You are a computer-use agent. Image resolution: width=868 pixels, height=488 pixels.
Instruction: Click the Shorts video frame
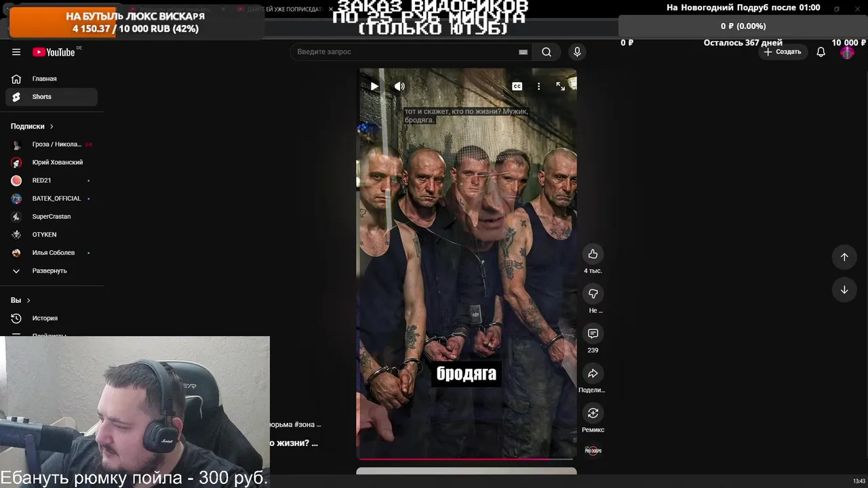467,264
